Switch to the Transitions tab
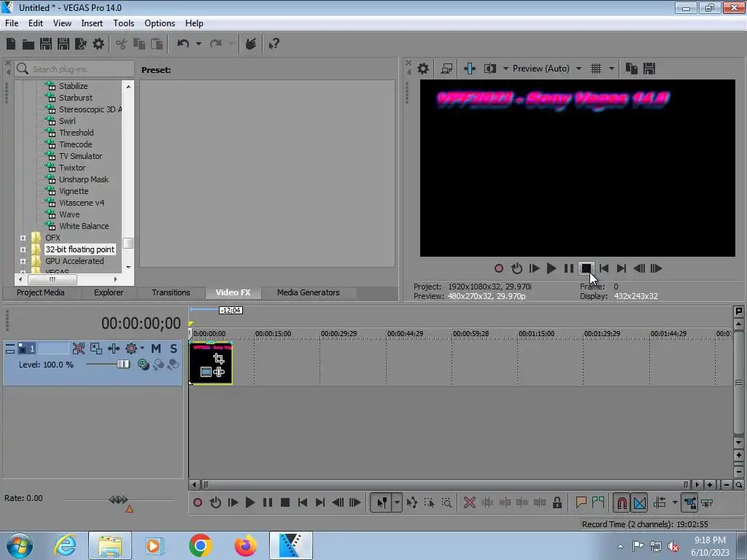 pos(171,292)
